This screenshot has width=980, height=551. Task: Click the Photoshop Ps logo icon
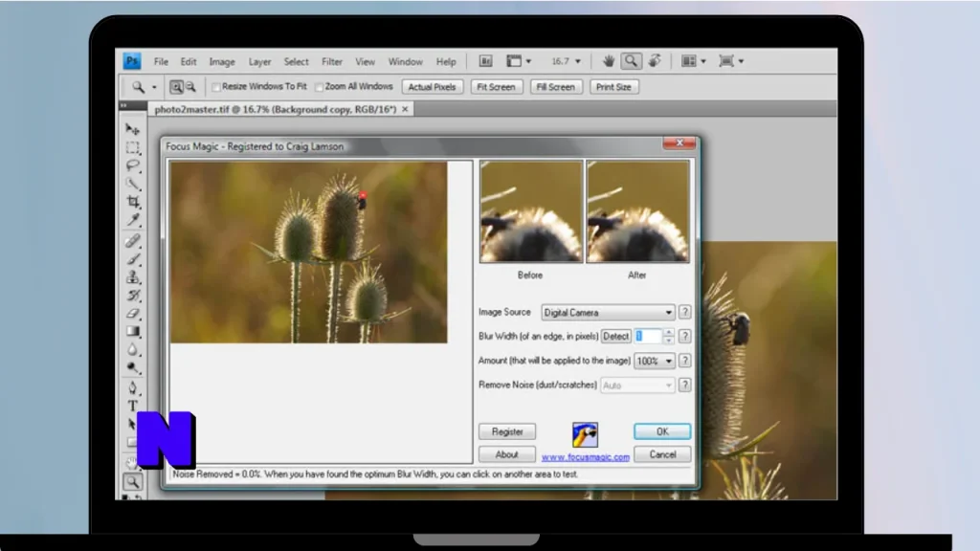click(x=132, y=61)
